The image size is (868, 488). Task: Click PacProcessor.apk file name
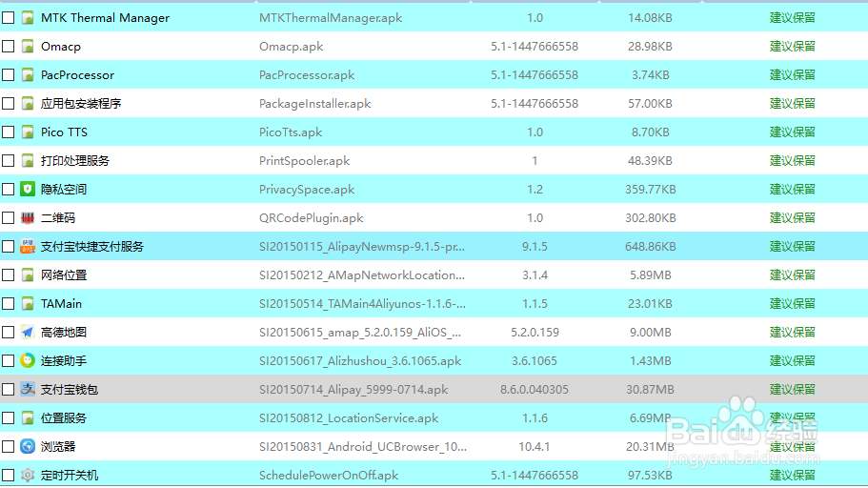pos(307,74)
